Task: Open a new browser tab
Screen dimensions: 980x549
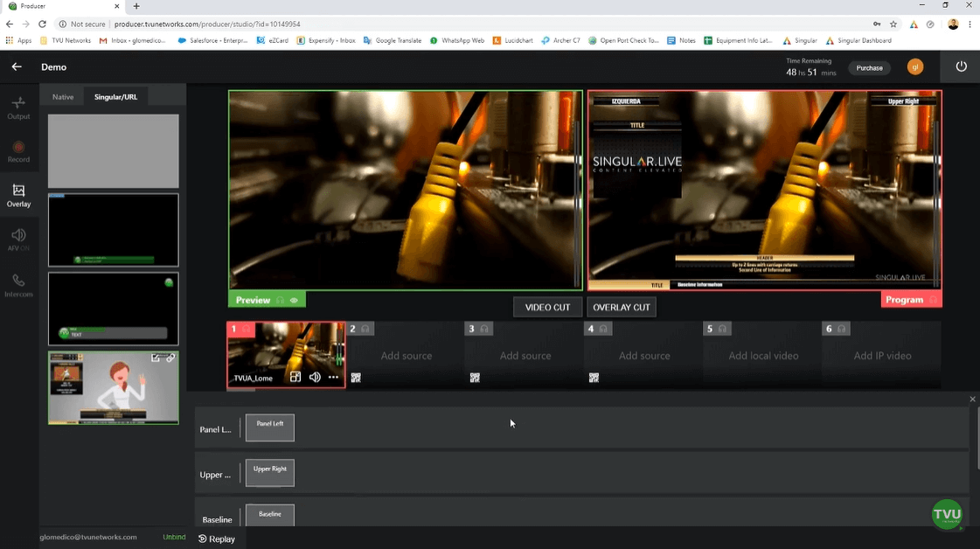Action: coord(136,6)
